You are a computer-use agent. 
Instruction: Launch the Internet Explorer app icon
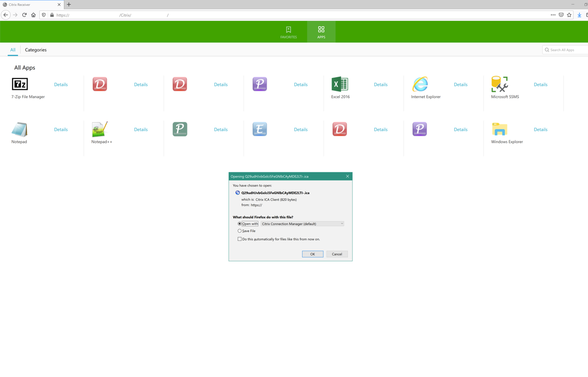420,84
